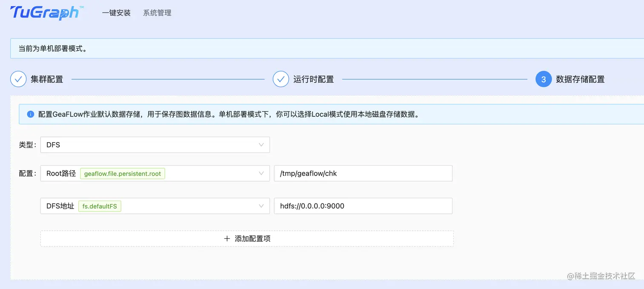Click the info icon in the GeaFlow notice
644x289 pixels.
(30, 114)
